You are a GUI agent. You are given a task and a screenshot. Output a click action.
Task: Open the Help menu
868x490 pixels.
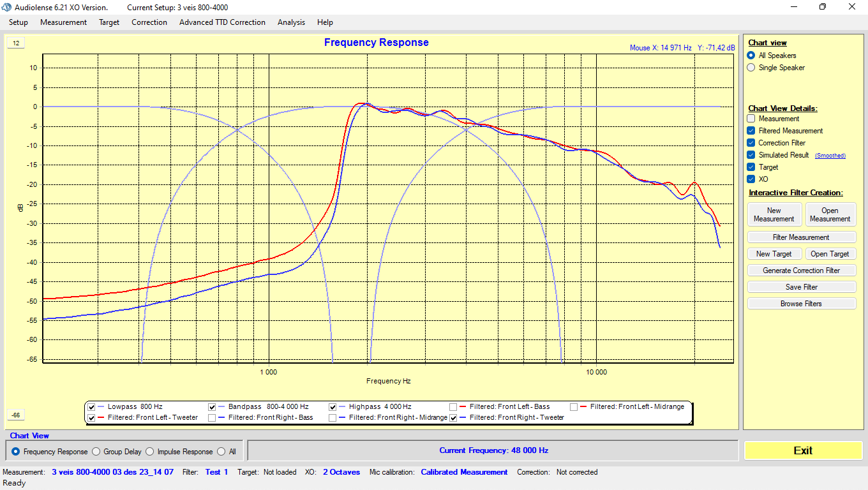click(325, 22)
